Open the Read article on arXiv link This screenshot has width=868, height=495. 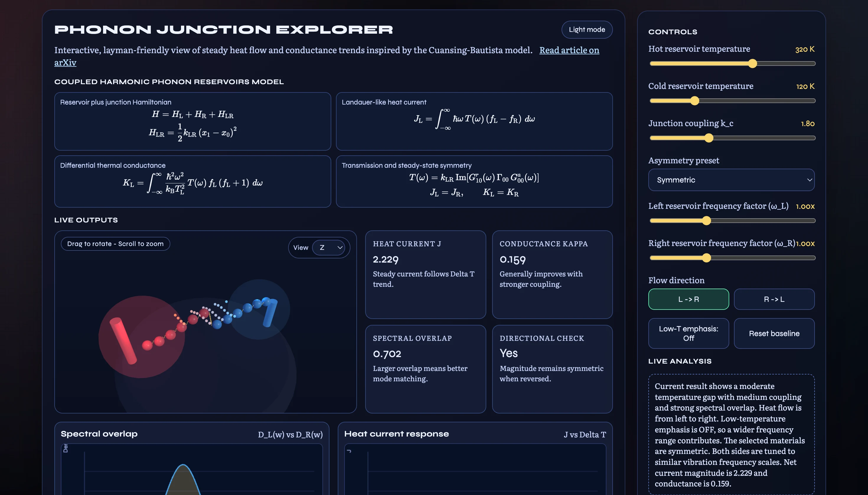(569, 50)
